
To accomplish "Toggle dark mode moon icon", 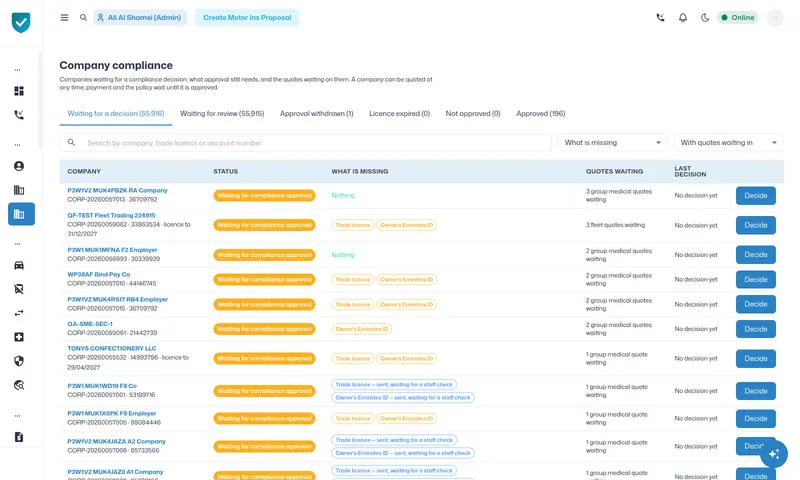I will click(705, 17).
